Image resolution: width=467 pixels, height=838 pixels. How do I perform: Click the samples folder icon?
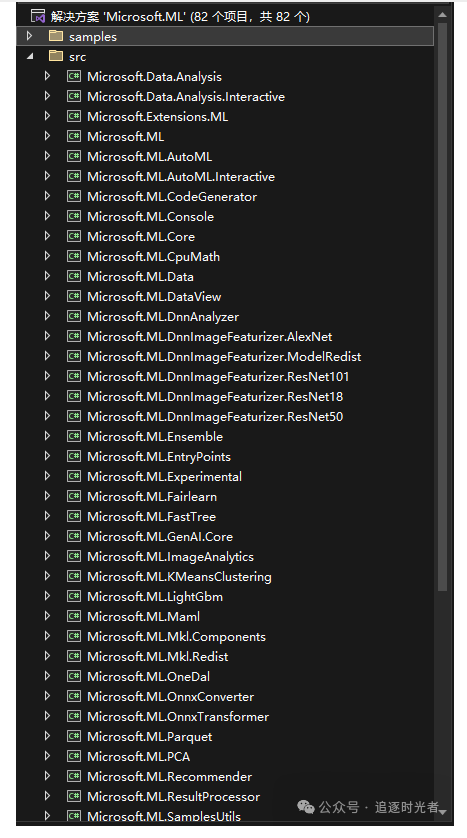(x=56, y=36)
